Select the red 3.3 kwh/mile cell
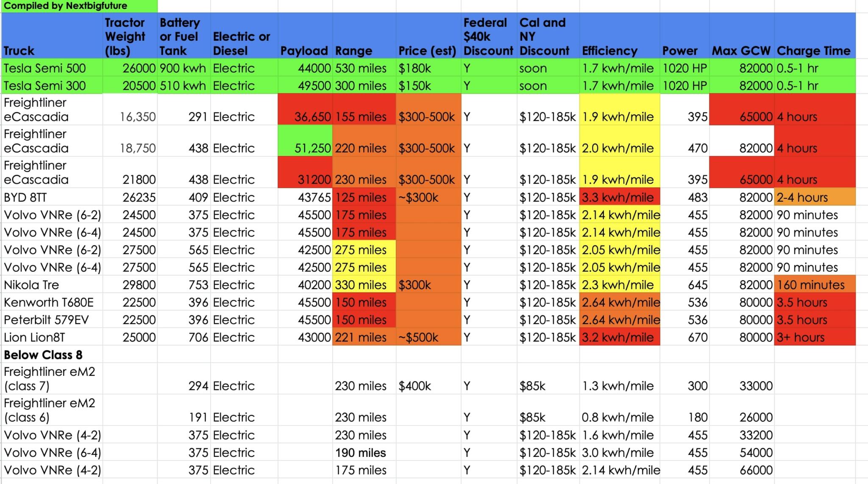This screenshot has height=484, width=868. click(x=619, y=197)
